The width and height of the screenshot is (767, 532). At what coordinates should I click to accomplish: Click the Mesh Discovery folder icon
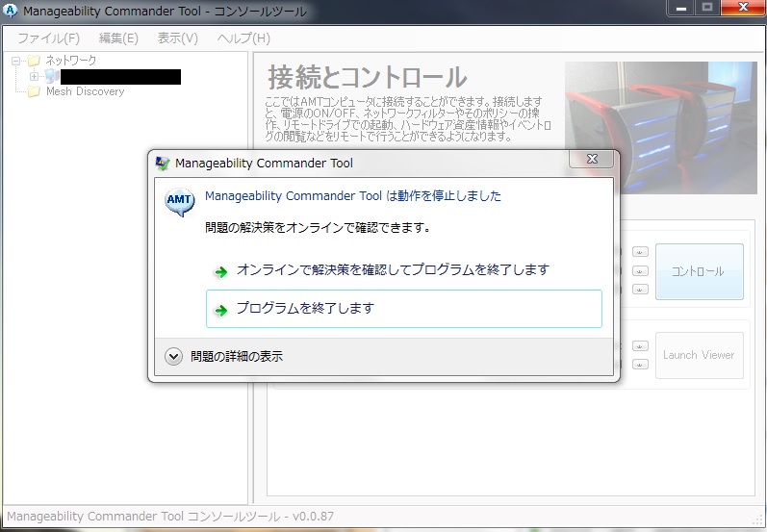click(x=34, y=91)
